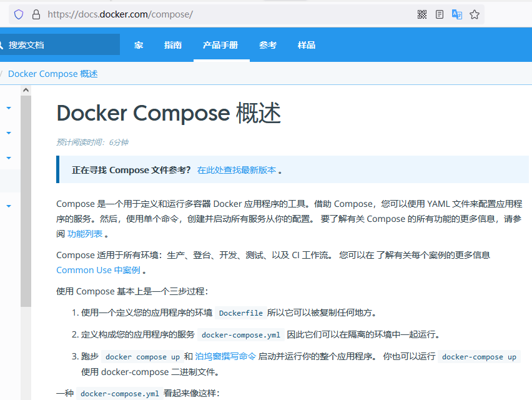Screen dimensions: 532x400
Task: Click the docker-compose.yml code in step 2
Action: [x=241, y=335]
